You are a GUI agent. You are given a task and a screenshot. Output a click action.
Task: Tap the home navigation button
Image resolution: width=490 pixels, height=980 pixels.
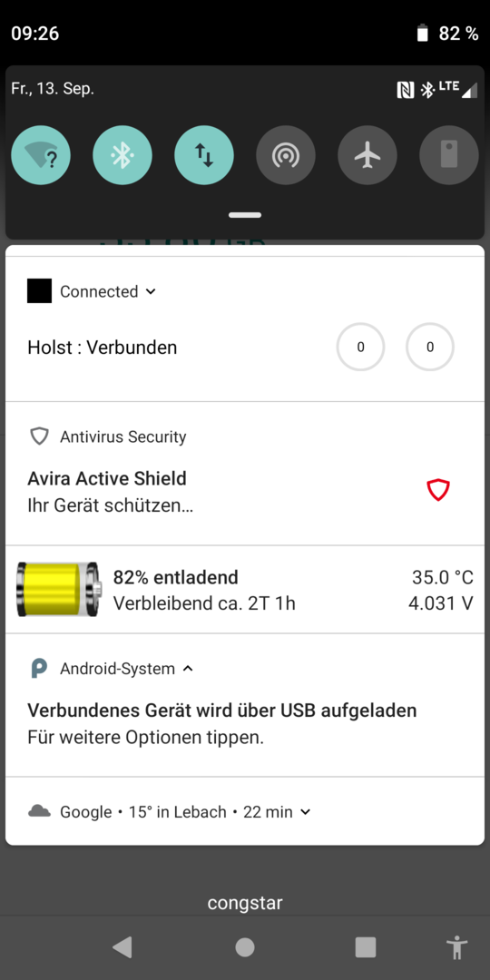click(x=244, y=947)
